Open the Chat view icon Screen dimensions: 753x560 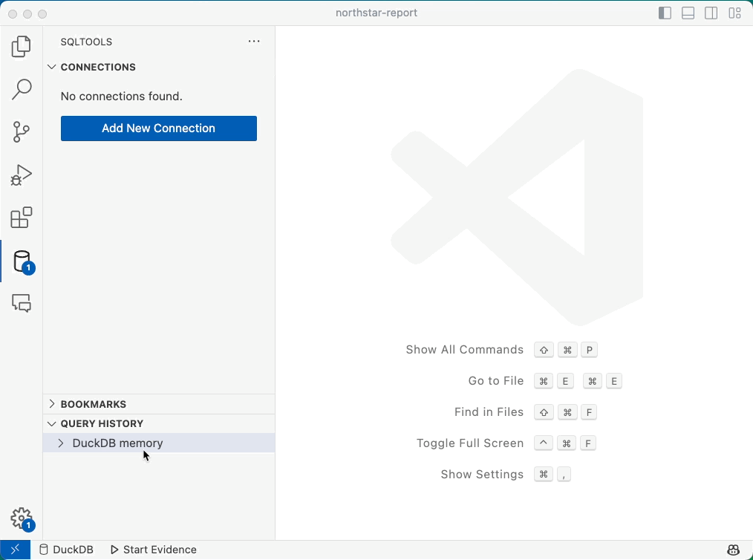click(22, 304)
